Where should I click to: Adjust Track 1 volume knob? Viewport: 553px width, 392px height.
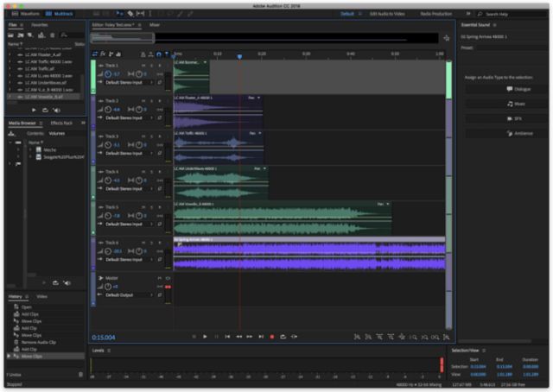point(108,74)
